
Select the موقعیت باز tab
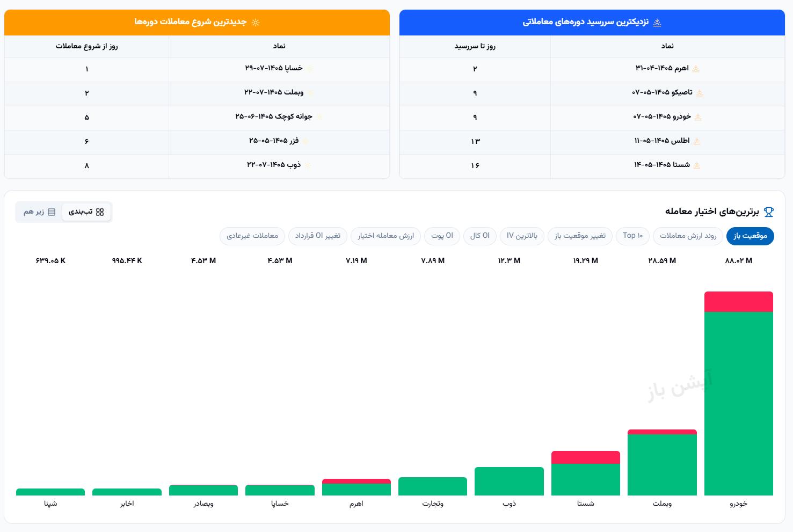pos(750,236)
